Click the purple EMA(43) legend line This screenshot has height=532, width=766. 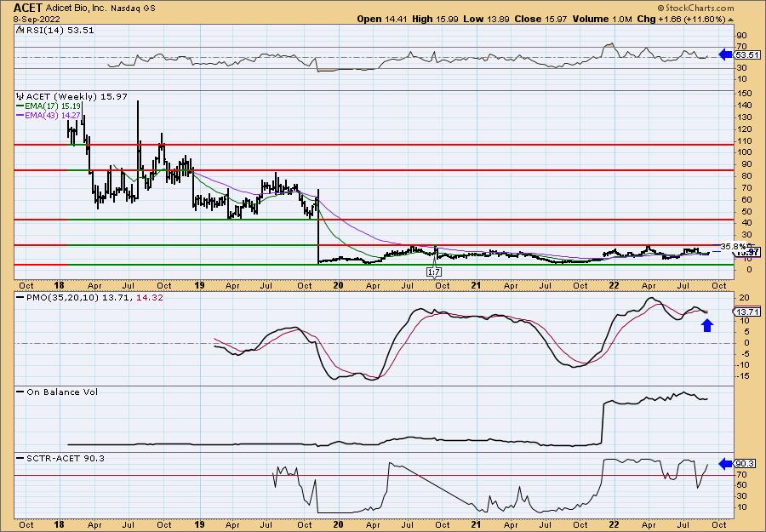pos(20,115)
